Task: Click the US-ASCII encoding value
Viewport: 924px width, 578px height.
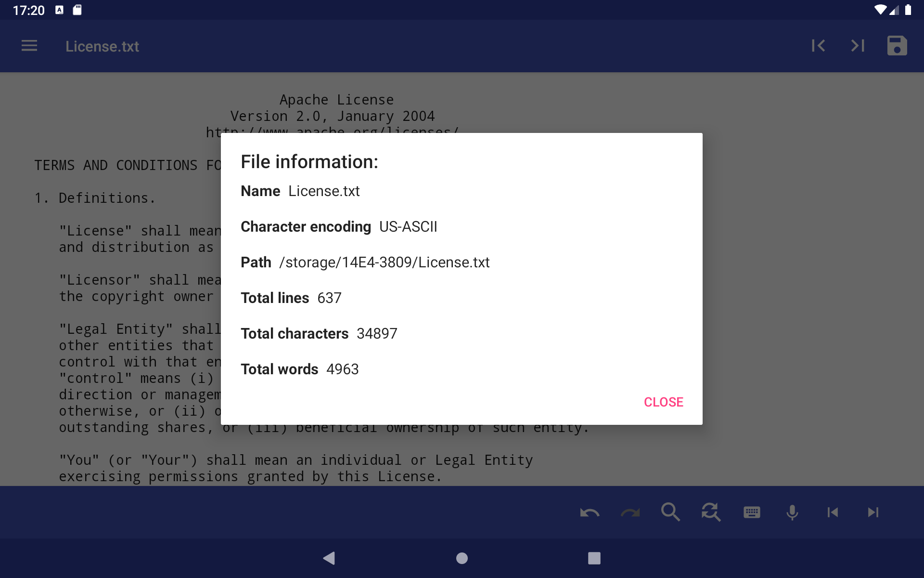Action: pos(408,227)
